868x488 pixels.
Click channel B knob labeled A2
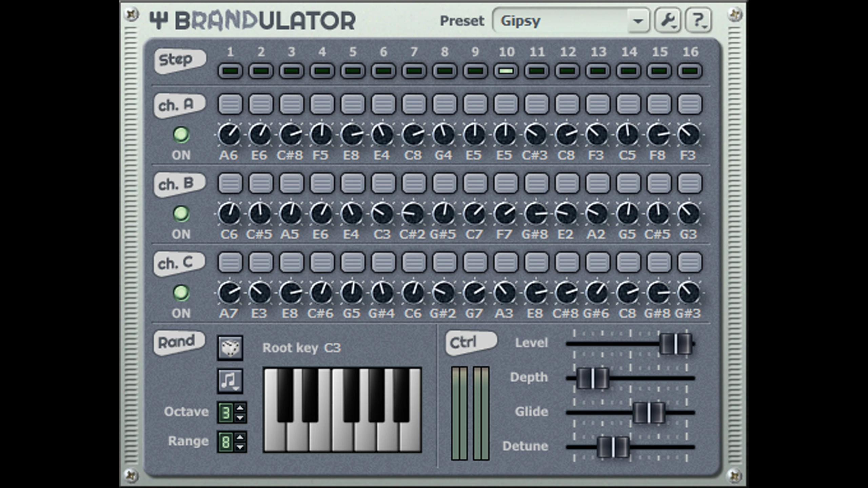(x=597, y=213)
